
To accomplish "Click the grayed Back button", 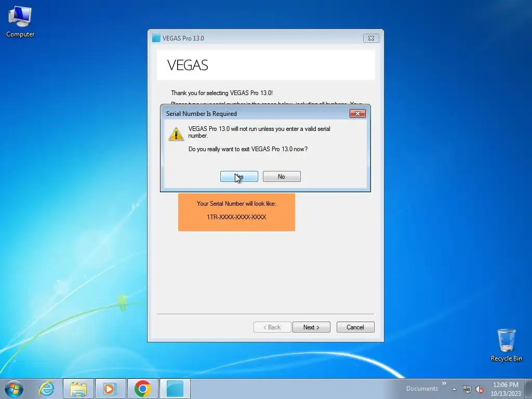I will (272, 327).
